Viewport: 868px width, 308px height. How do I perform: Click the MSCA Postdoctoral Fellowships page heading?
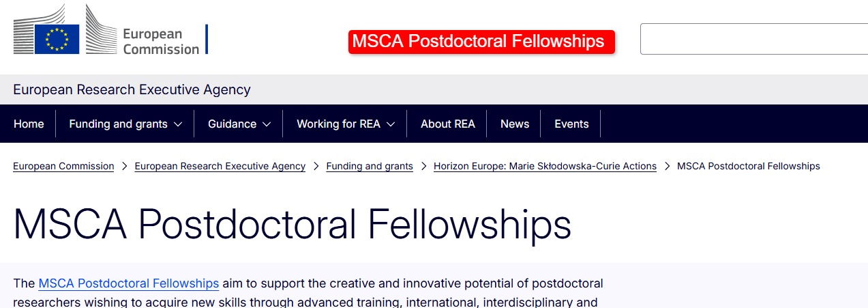[x=292, y=223]
